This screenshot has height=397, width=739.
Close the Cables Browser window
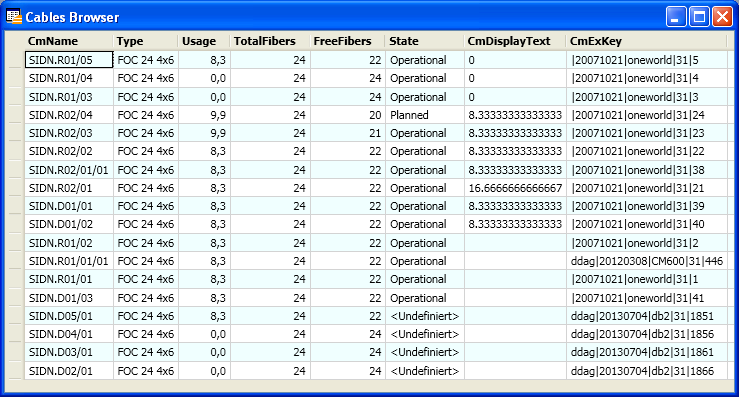(x=722, y=17)
